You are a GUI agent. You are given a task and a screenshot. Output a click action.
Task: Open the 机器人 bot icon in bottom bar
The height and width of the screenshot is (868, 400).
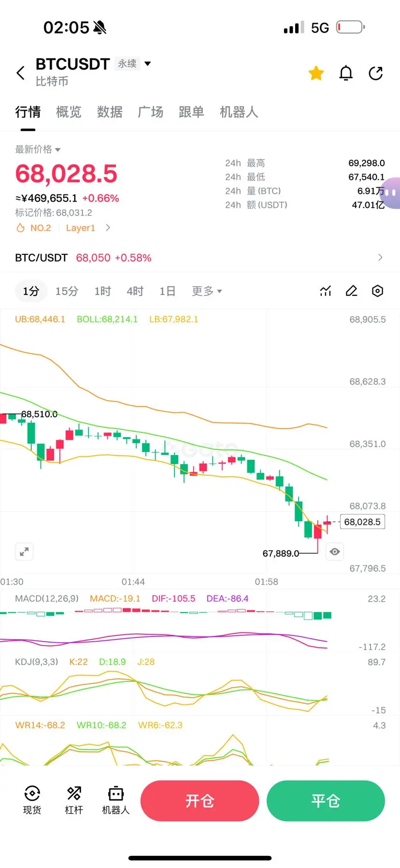point(116,800)
